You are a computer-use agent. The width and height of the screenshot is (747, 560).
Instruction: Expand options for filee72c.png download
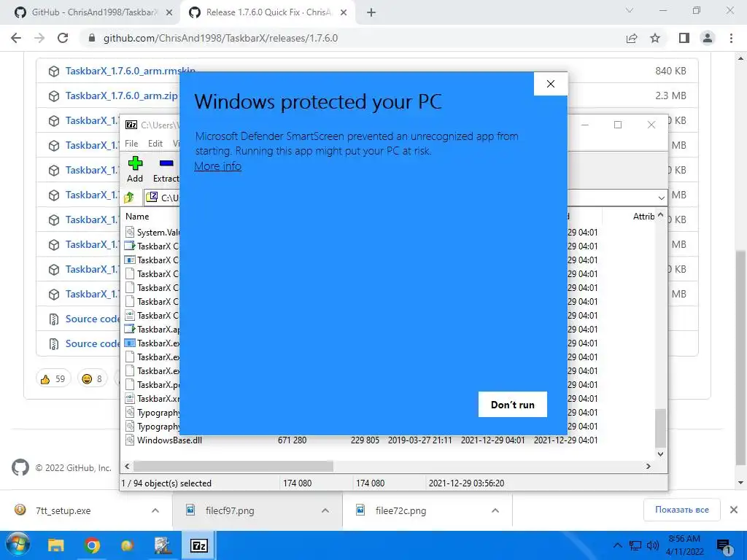(x=495, y=510)
